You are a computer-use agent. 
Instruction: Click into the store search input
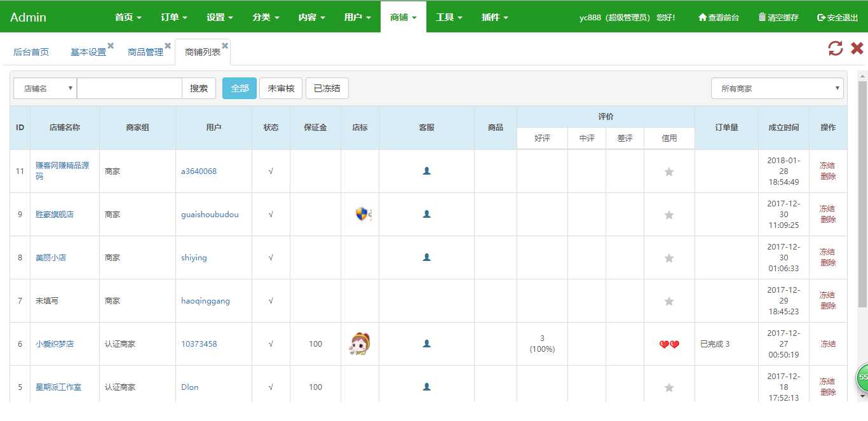[x=130, y=88]
